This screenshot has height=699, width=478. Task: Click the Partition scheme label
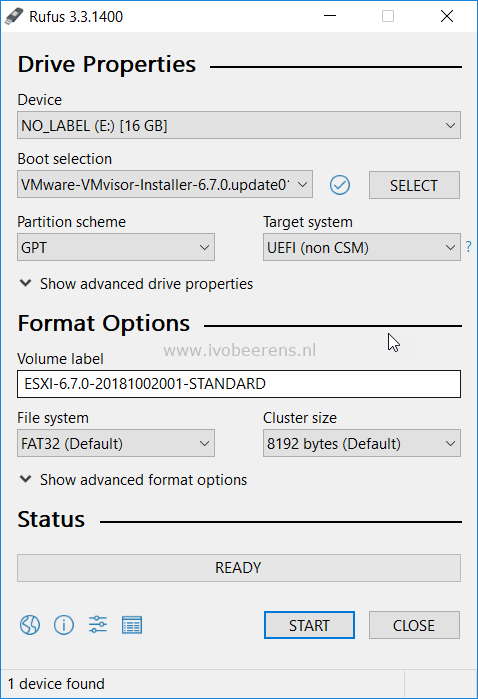[x=71, y=222]
